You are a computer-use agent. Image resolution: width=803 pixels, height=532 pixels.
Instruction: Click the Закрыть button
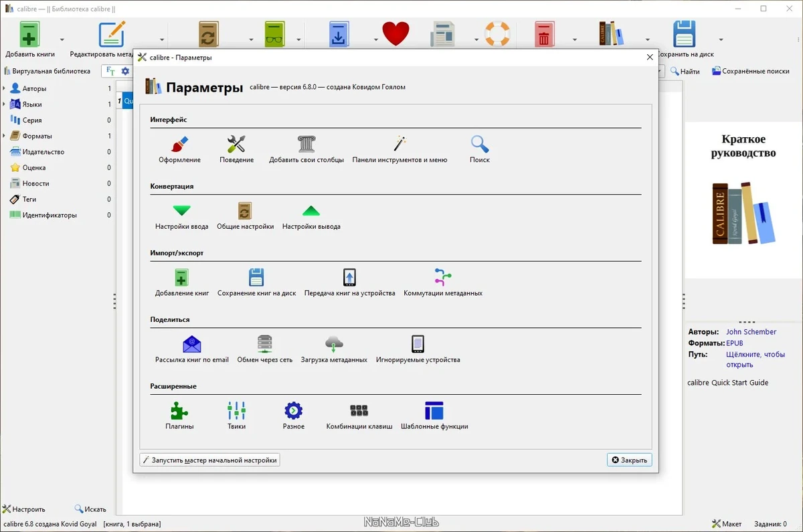pyautogui.click(x=629, y=460)
